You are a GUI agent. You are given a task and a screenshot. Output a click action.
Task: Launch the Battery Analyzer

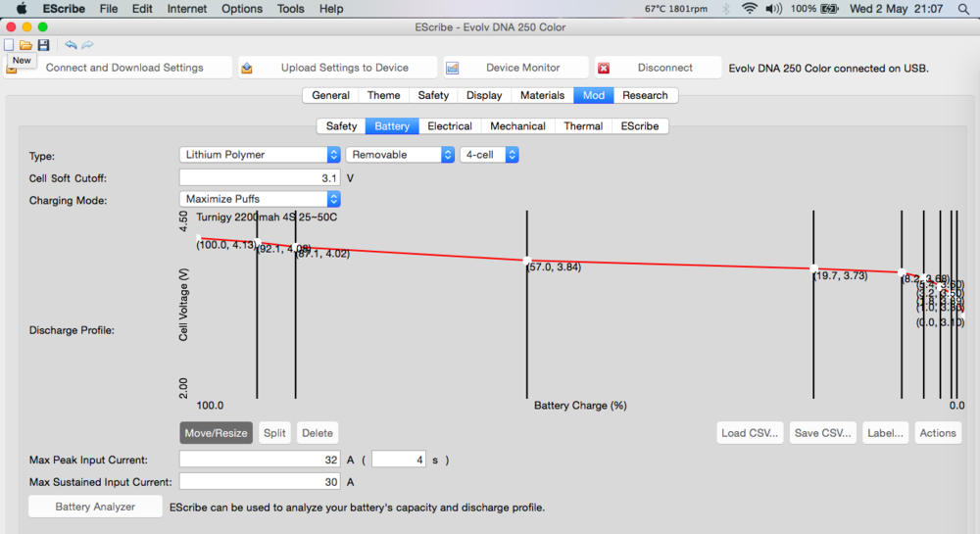click(x=95, y=507)
